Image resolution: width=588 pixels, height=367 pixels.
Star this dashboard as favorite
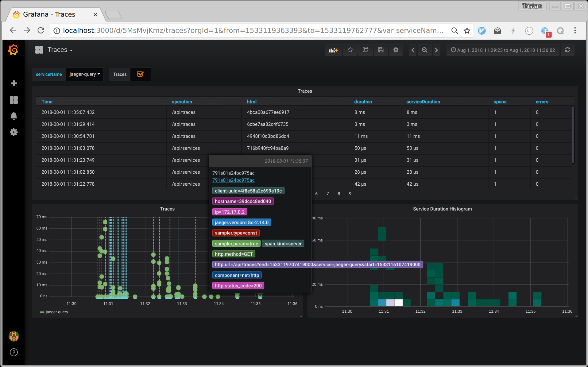[350, 50]
